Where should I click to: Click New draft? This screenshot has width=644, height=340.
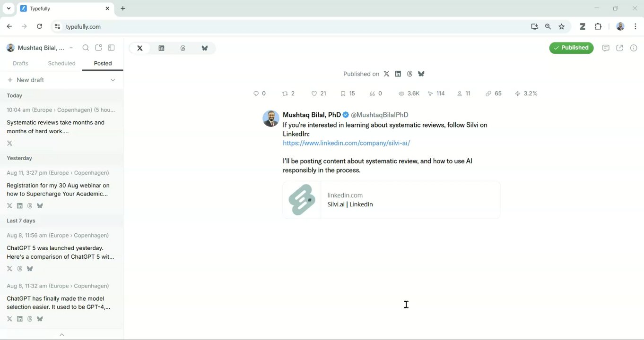tap(26, 80)
